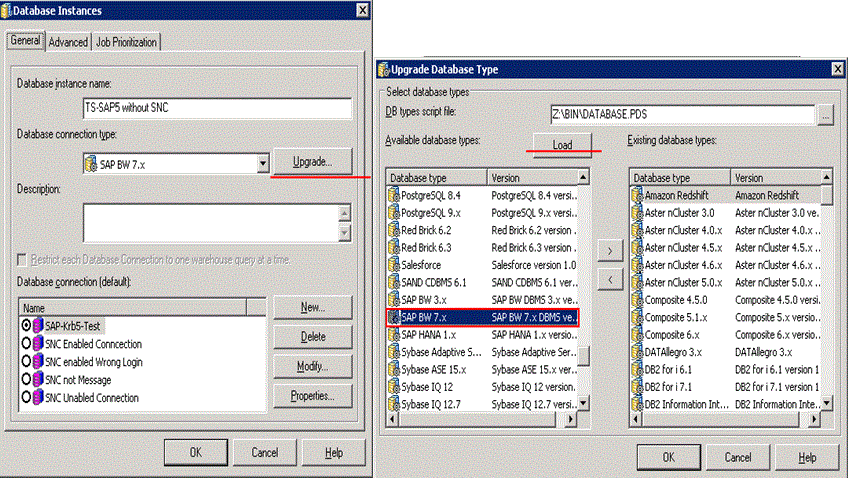Viewport: 848px width, 482px height.
Task: Select SAP-Krb5-Test connection radio button
Action: 26,325
